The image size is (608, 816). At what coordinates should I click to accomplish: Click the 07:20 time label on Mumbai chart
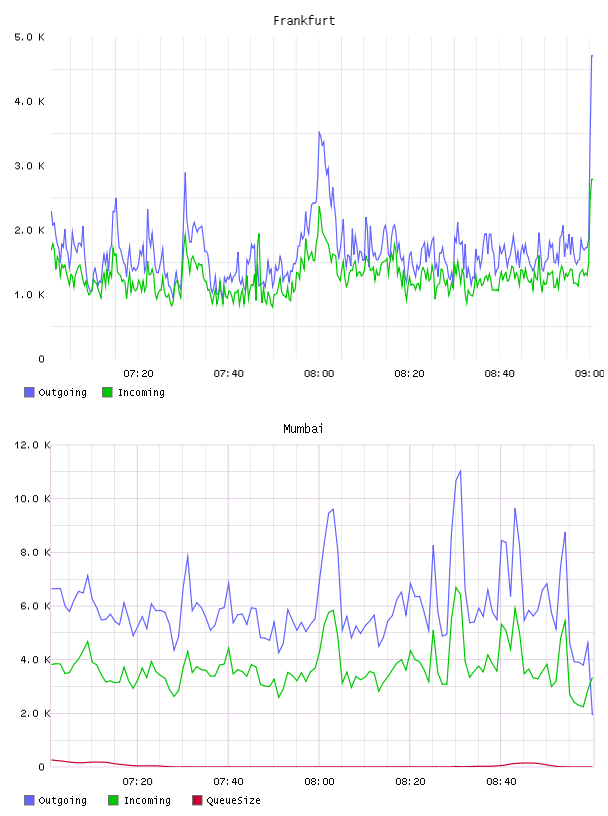137,782
